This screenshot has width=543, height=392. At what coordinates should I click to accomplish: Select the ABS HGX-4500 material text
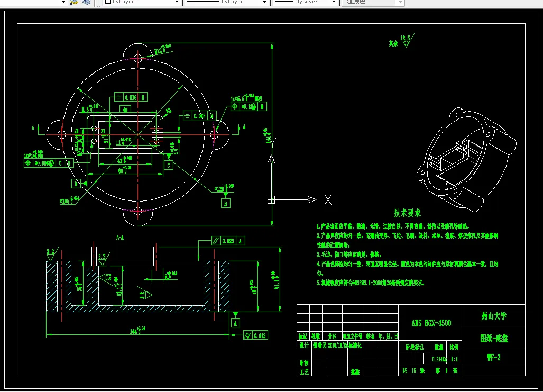(431, 323)
